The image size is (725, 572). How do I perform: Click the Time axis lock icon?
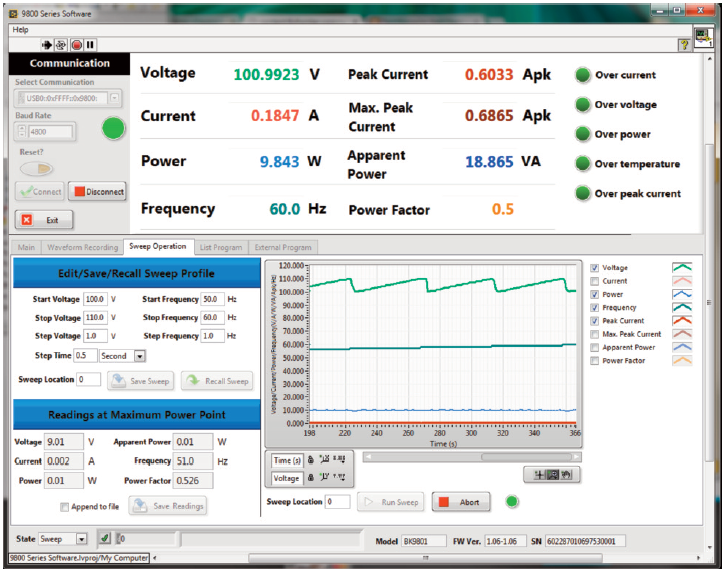pyautogui.click(x=311, y=459)
